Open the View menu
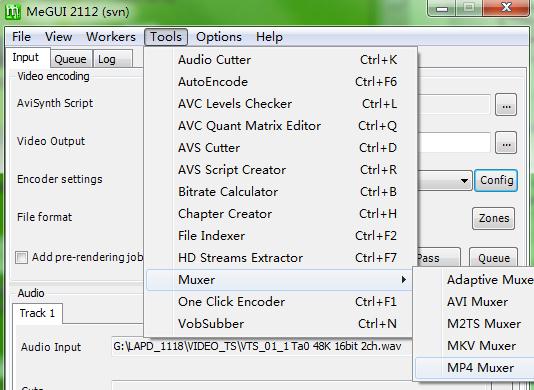 tap(58, 37)
